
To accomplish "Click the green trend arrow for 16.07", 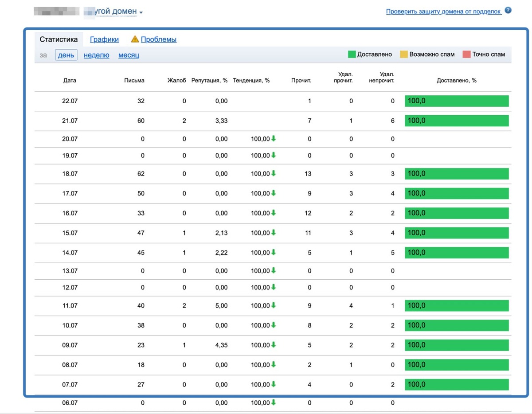I will click(x=274, y=213).
